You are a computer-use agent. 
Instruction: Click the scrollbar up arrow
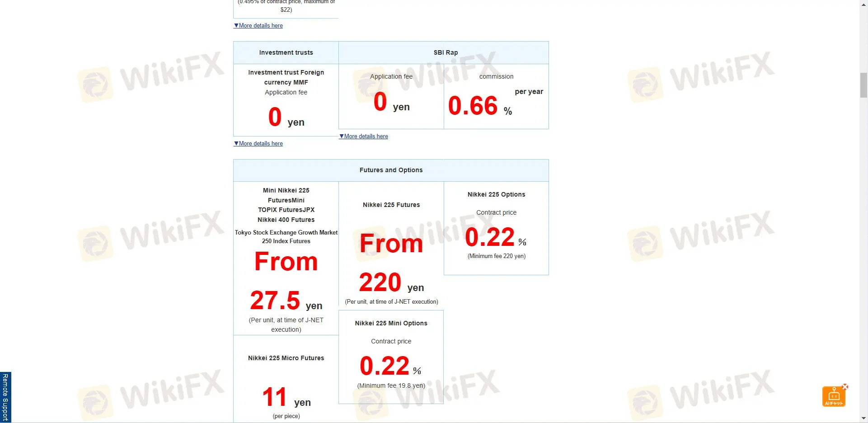coord(863,4)
